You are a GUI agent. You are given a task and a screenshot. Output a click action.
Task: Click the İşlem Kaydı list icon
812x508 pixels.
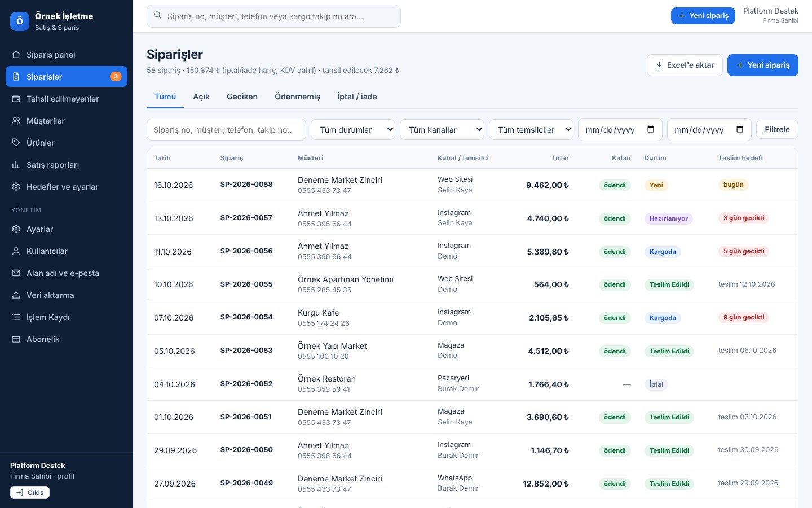coord(16,317)
